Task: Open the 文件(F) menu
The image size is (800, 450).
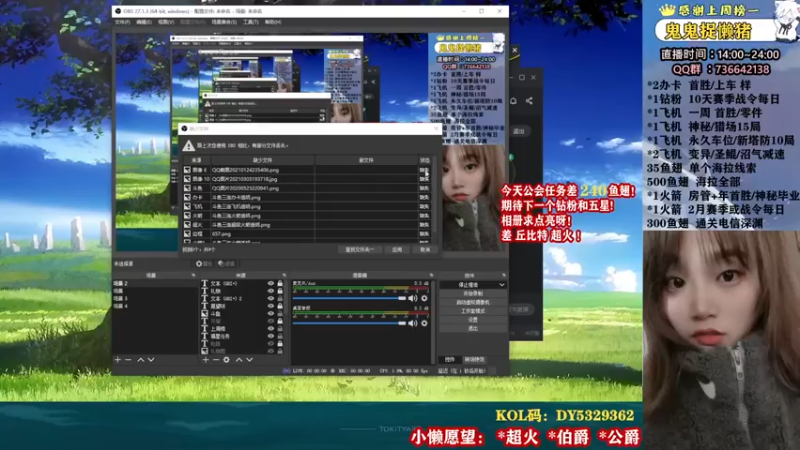Action: point(122,22)
